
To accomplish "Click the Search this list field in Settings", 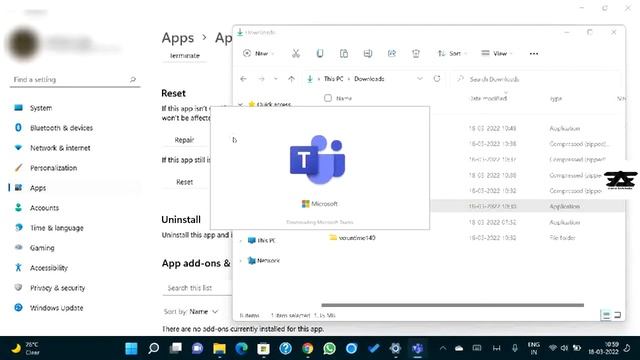I will 198,288.
